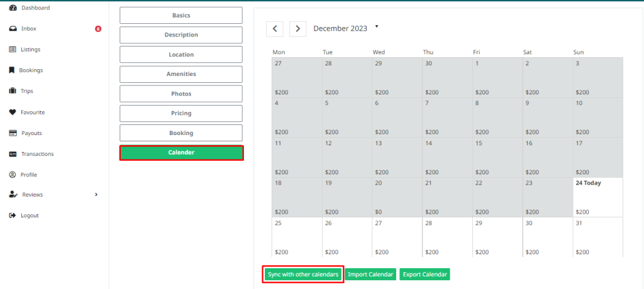Click the Logout exit icon
The height and width of the screenshot is (289, 644).
13,215
